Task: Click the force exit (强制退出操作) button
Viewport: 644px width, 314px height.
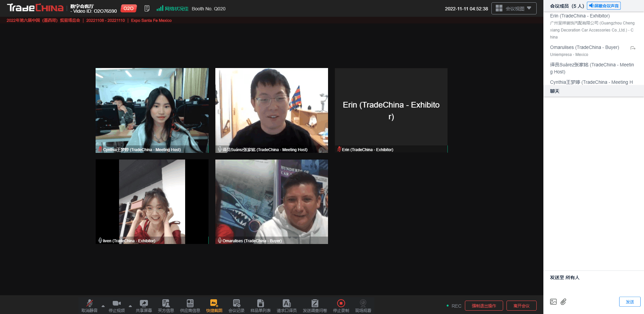Action: (x=484, y=306)
